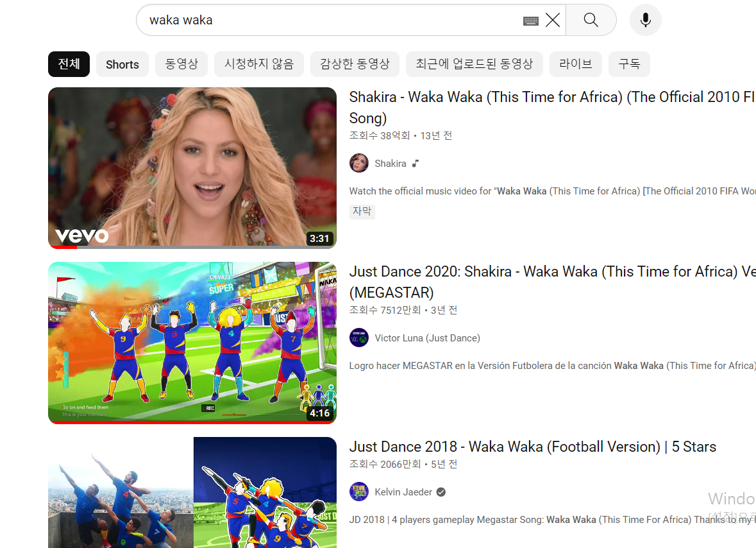The image size is (756, 548).
Task: Select the Shorts filter chip
Action: [122, 64]
